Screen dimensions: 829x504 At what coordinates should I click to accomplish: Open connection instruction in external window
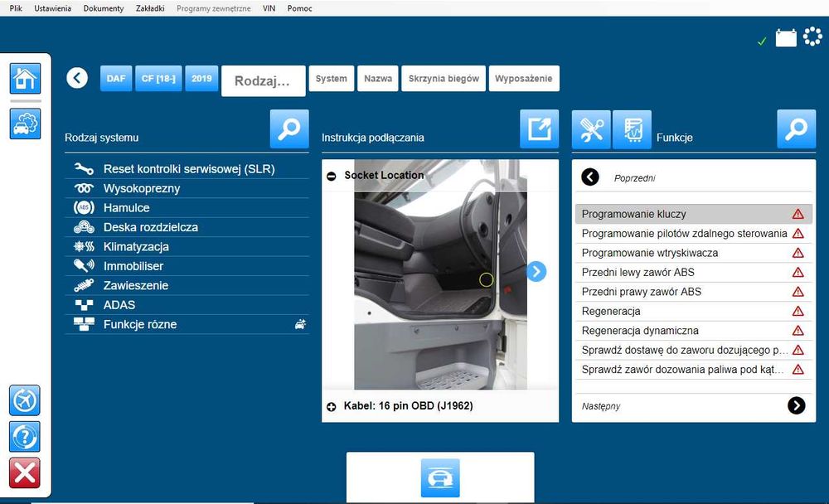[x=540, y=129]
